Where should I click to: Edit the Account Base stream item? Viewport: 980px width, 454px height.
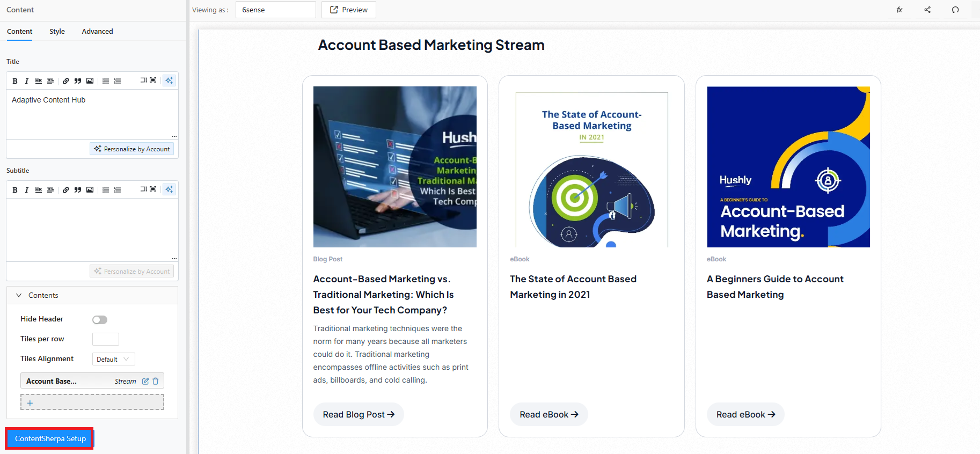(x=145, y=381)
